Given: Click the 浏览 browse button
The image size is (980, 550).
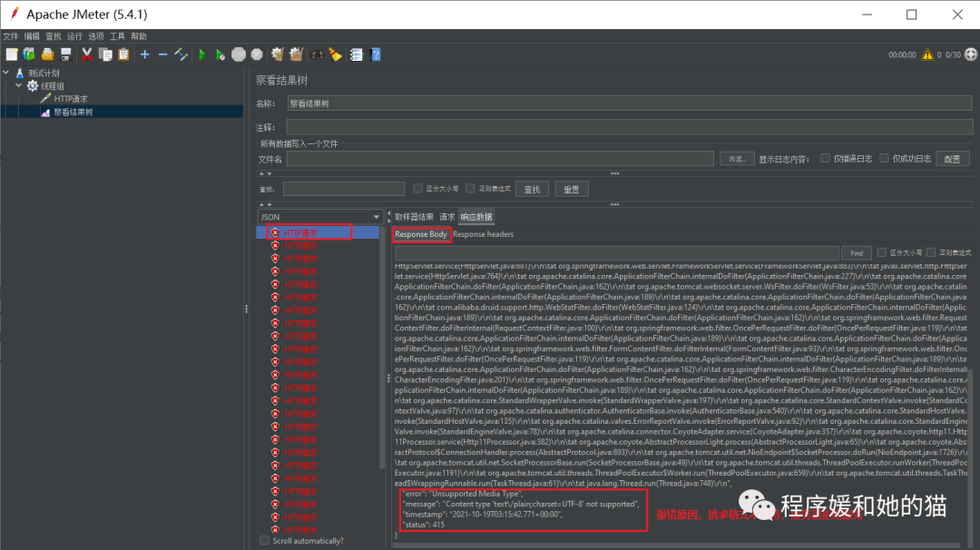Looking at the screenshot, I should point(736,159).
